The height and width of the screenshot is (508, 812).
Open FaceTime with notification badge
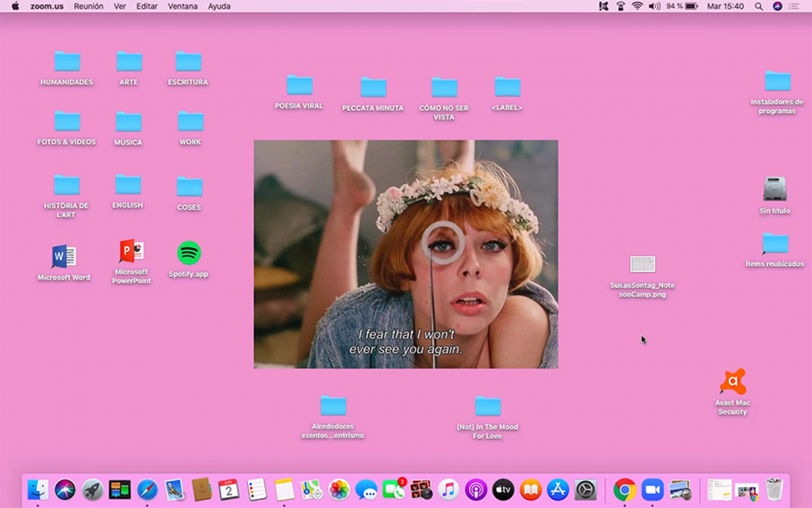click(394, 490)
